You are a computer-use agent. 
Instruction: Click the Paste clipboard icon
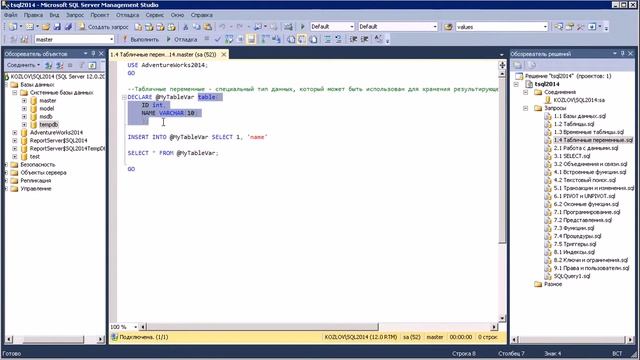coord(208,27)
